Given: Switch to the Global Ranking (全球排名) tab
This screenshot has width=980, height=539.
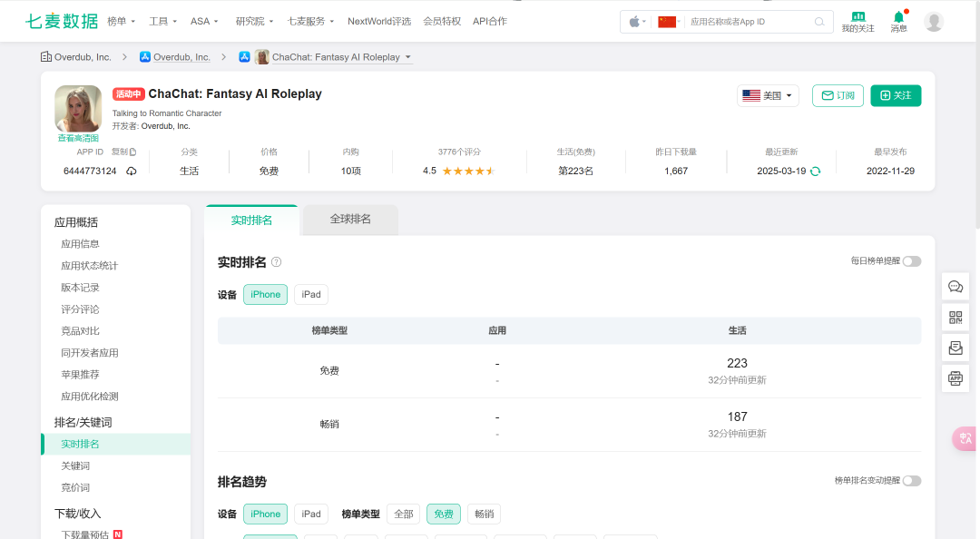Looking at the screenshot, I should (350, 220).
